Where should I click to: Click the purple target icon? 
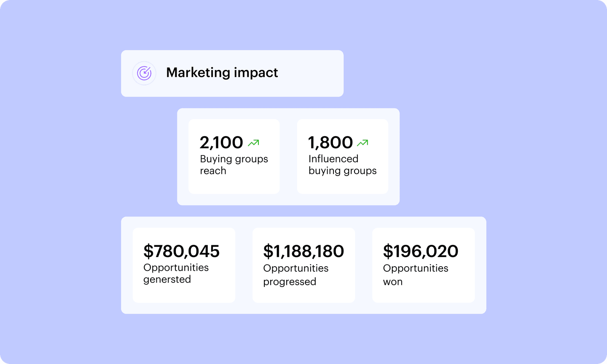coord(144,73)
